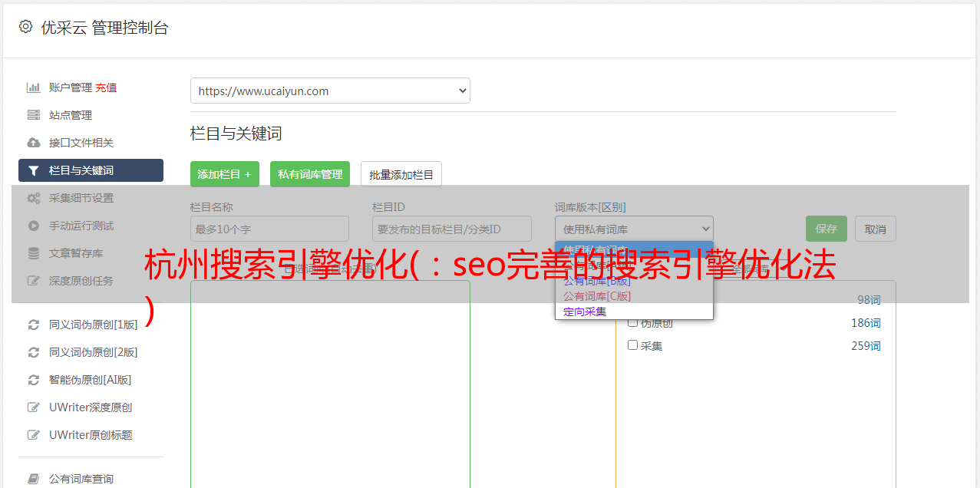
Task: Click the 取消 button
Action: (x=876, y=229)
